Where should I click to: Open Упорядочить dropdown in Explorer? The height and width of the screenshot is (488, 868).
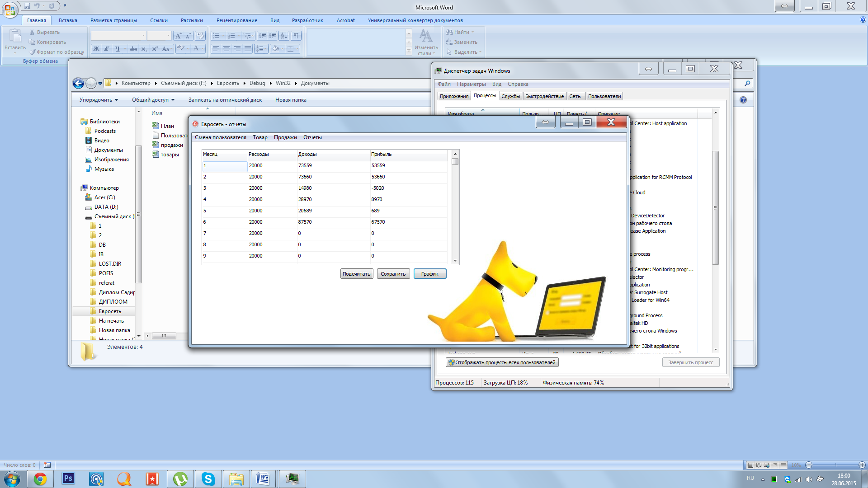[x=99, y=100]
